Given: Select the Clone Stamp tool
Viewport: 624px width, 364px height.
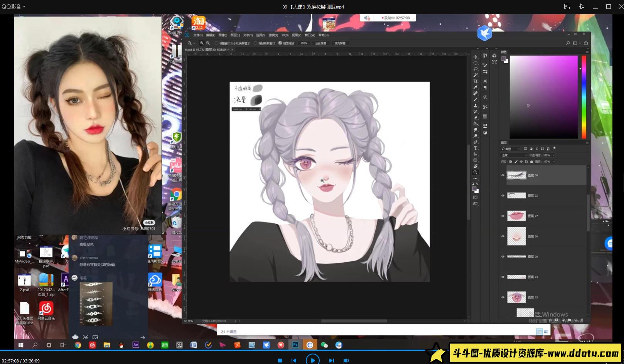Looking at the screenshot, I should 476,105.
